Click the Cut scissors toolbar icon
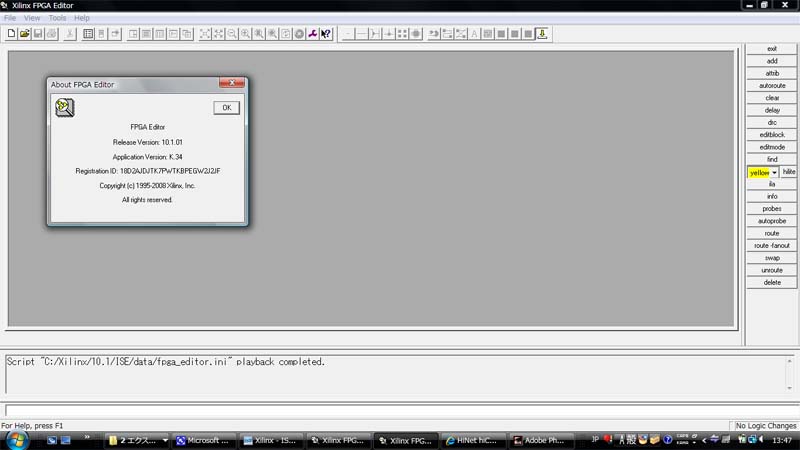The image size is (800, 450). coord(70,34)
